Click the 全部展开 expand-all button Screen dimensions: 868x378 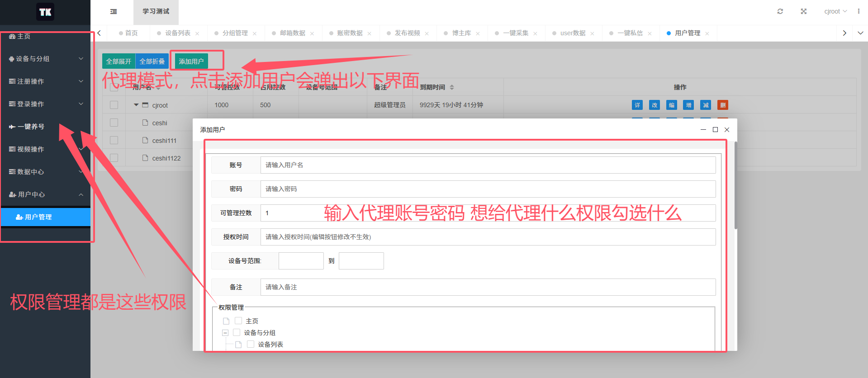(119, 61)
